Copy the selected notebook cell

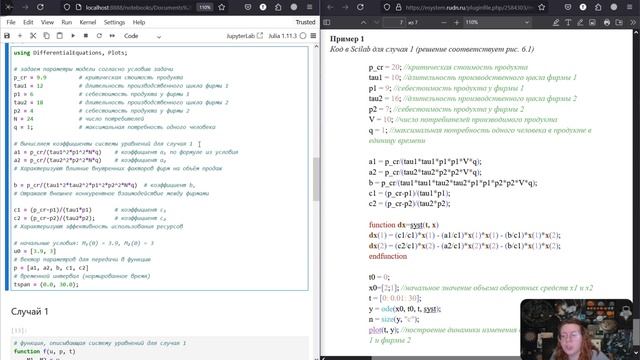(46, 36)
